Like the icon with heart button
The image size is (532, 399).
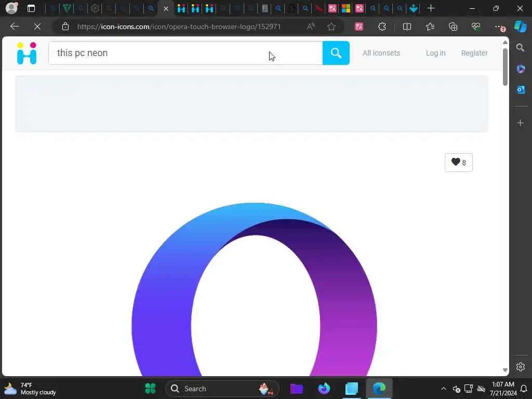(x=458, y=163)
